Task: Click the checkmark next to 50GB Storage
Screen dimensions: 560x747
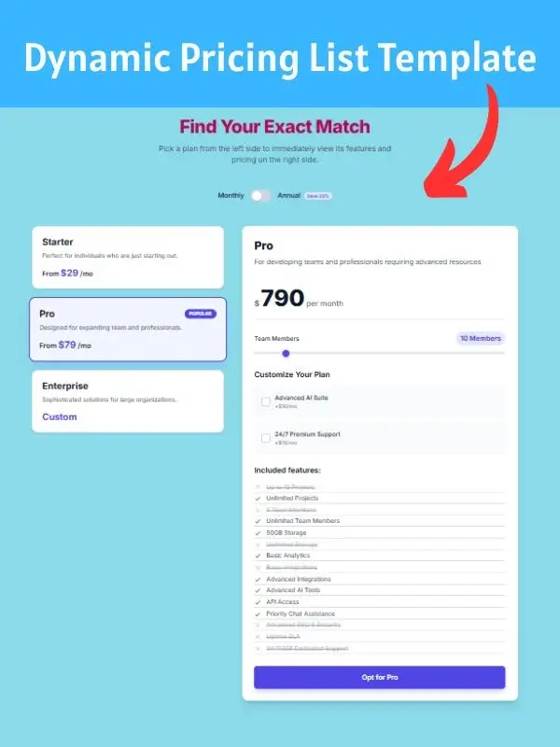Action: [258, 532]
